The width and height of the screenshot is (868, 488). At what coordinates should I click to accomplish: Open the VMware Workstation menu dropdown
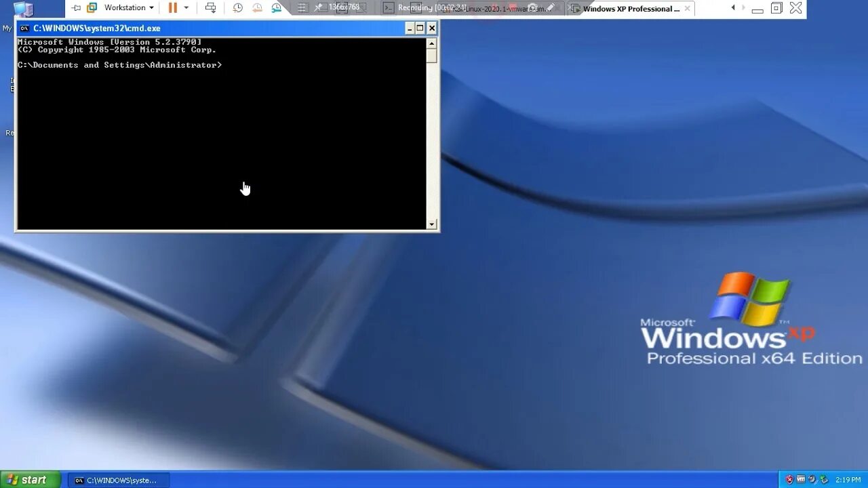point(129,7)
